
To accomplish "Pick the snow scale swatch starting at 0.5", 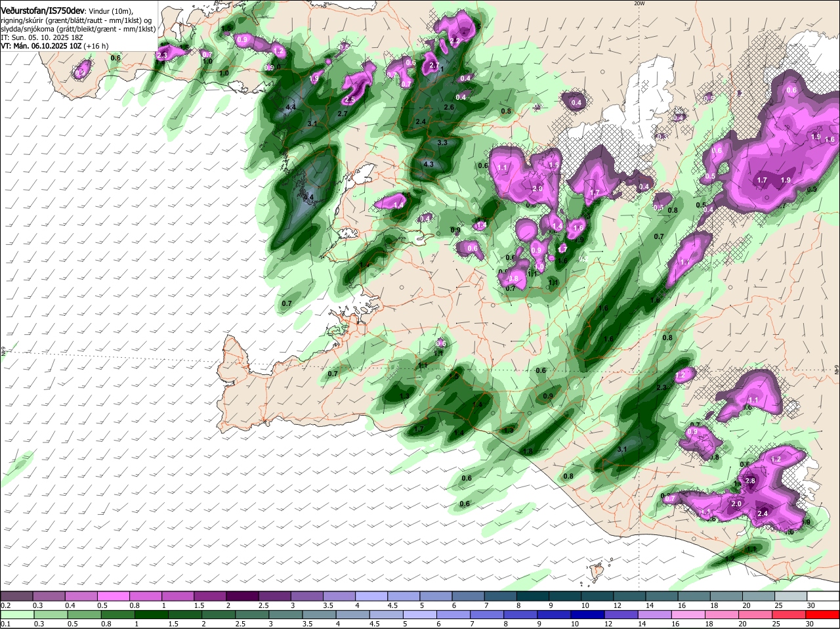I will tap(114, 596).
